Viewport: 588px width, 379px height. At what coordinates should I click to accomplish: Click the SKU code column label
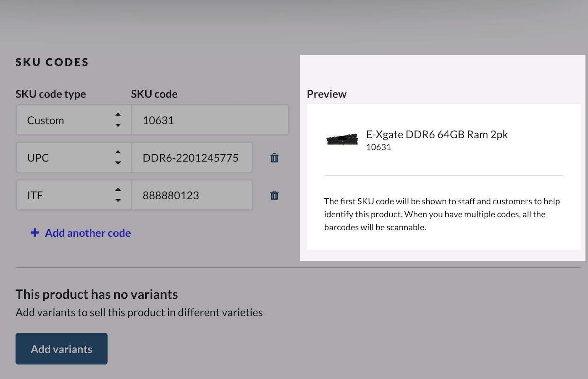(154, 94)
